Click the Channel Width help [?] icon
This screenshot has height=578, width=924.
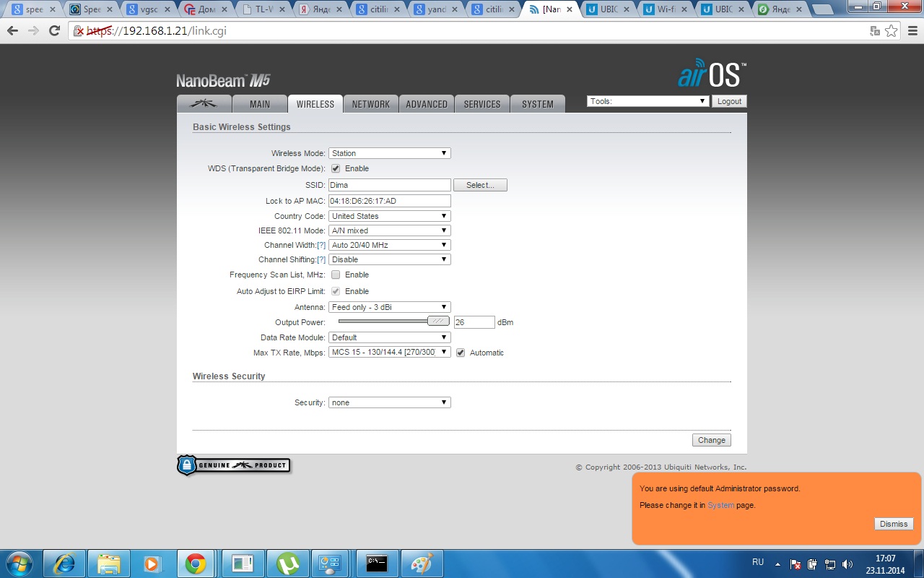point(321,246)
